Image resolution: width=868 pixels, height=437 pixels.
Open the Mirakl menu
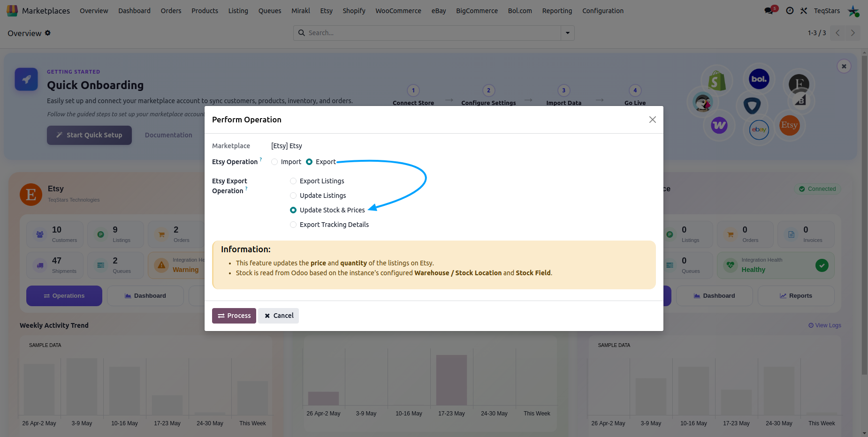(301, 11)
